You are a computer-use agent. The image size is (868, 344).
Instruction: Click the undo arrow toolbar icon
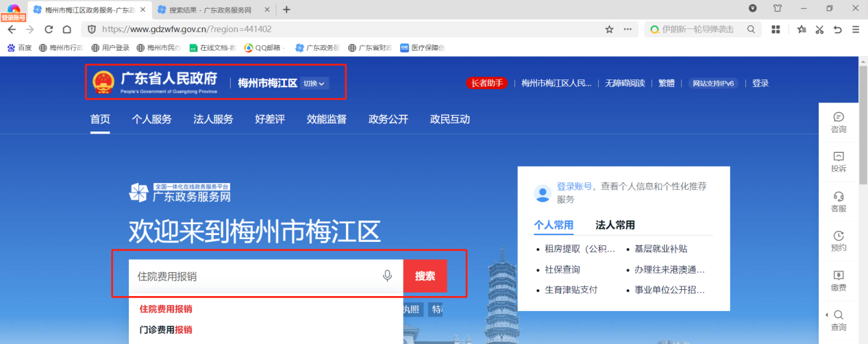click(837, 29)
